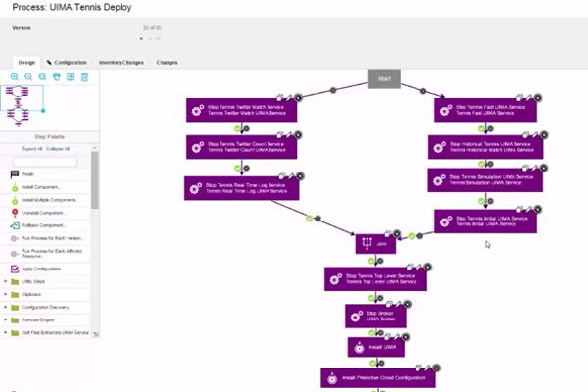Toggle success condition between Tennis Initial and Join
This screenshot has width=588, height=392.
(412, 236)
